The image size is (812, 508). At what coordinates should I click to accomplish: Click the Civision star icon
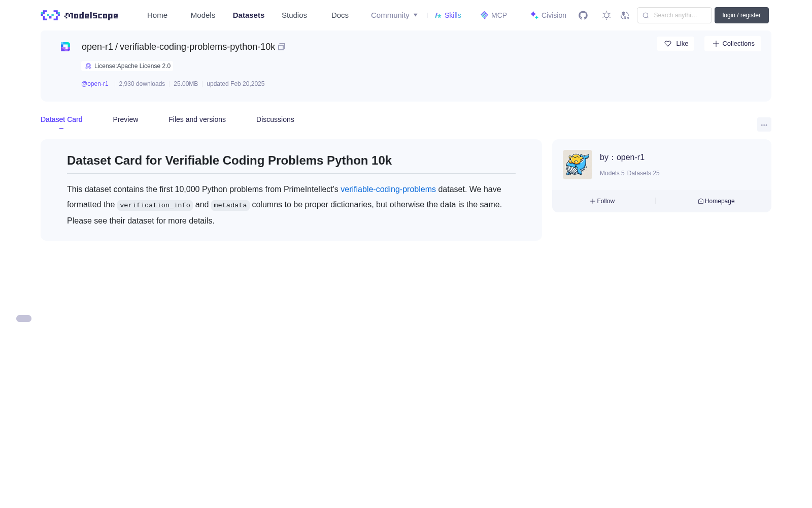[x=534, y=15]
